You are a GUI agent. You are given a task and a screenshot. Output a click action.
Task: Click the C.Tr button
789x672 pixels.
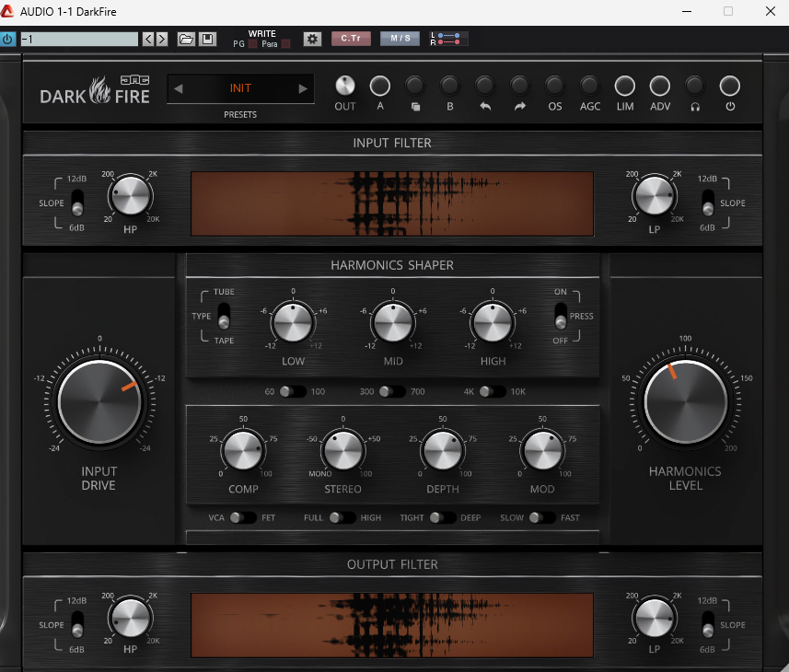click(x=351, y=39)
